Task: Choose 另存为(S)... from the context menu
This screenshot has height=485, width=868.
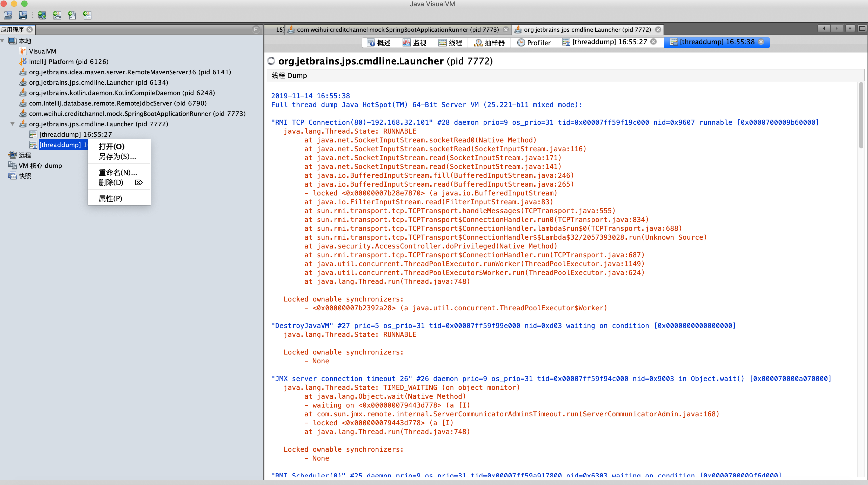Action: tap(117, 156)
